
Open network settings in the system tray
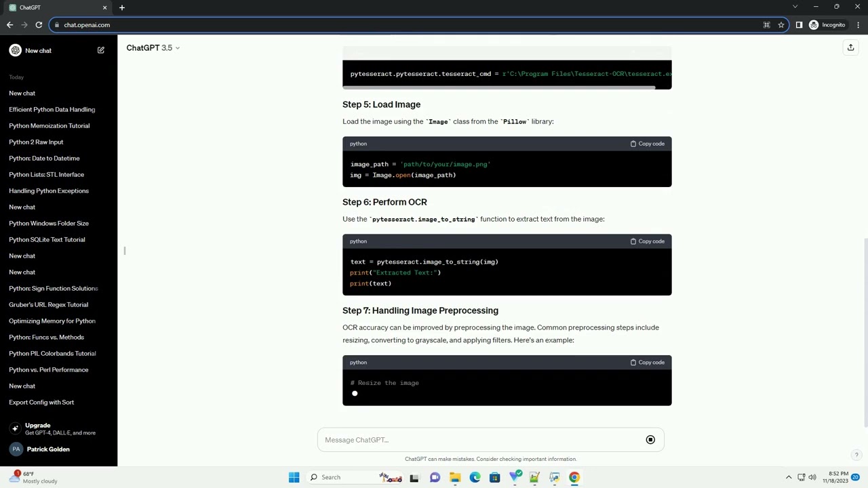point(801,477)
